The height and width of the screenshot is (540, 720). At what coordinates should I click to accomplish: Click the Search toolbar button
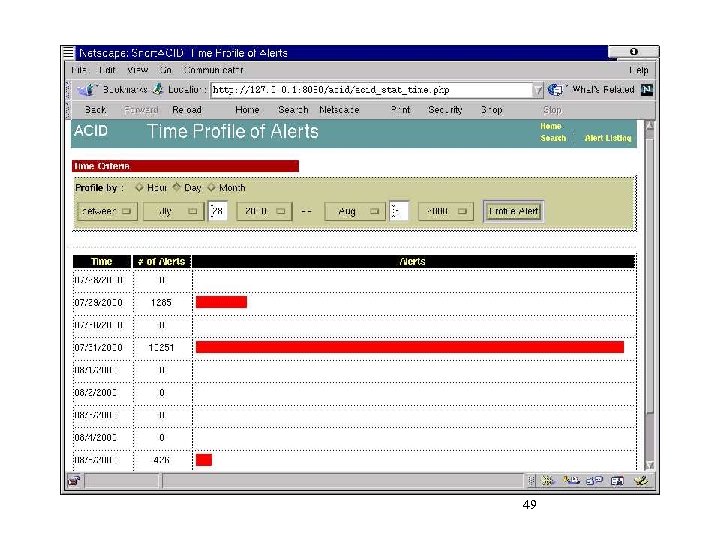click(x=293, y=110)
